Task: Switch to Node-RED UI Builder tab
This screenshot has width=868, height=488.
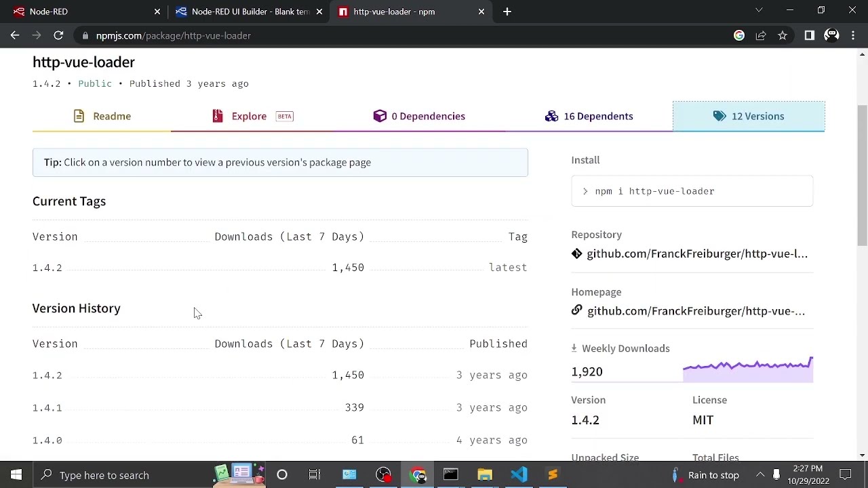Action: coord(248,12)
